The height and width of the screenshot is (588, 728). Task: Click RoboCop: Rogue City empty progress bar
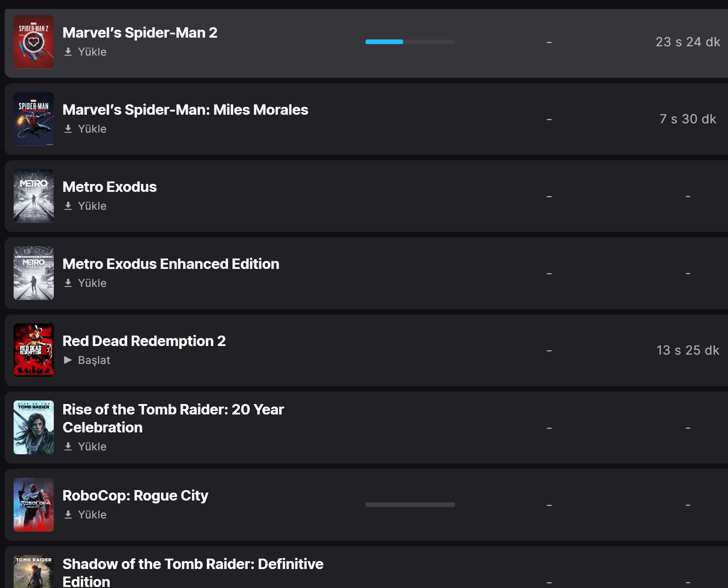click(x=410, y=505)
